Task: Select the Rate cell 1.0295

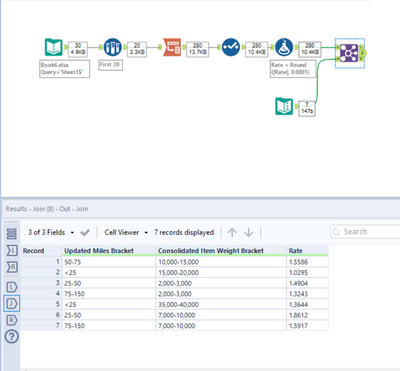Action: pyautogui.click(x=307, y=273)
